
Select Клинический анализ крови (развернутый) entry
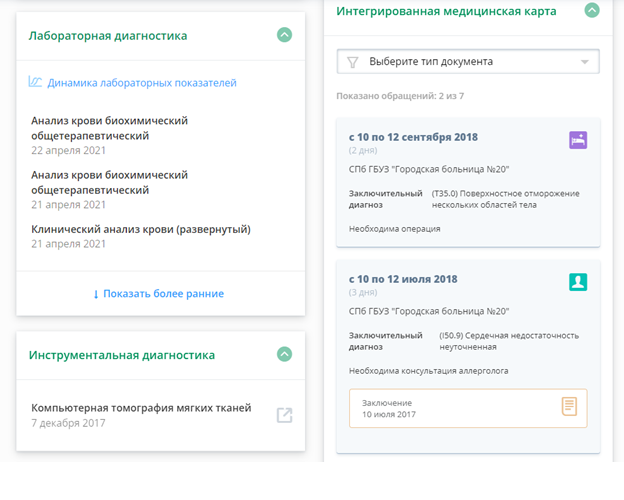pos(141,236)
